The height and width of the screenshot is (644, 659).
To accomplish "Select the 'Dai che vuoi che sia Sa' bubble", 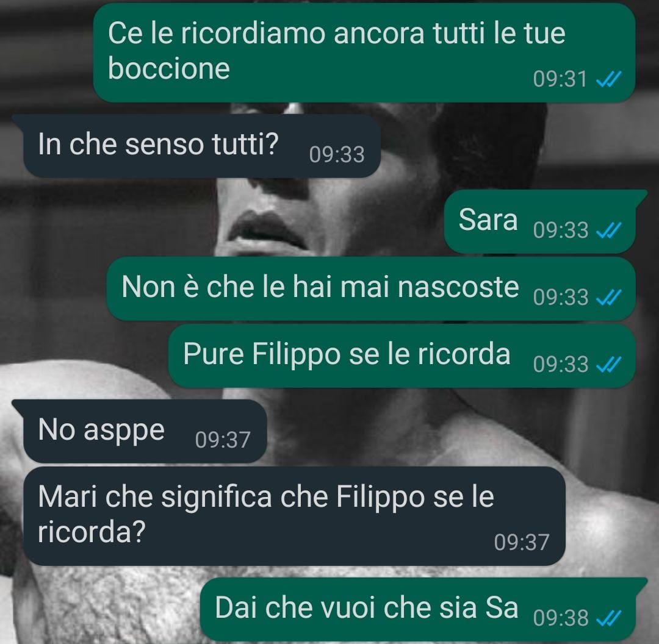I will click(x=423, y=609).
